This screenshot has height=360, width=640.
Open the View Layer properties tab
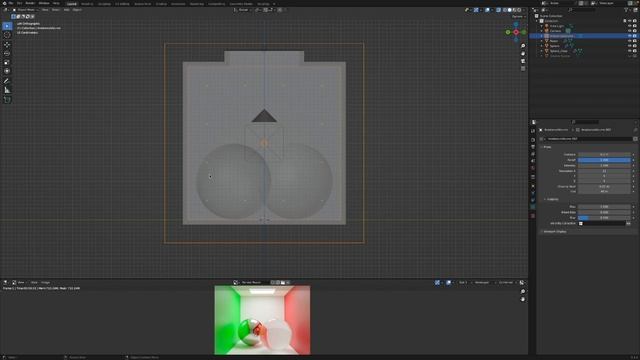[x=533, y=154]
